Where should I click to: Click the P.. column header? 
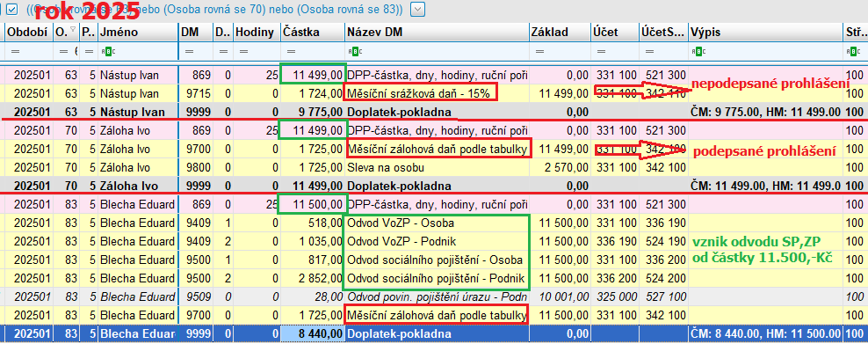(x=88, y=33)
